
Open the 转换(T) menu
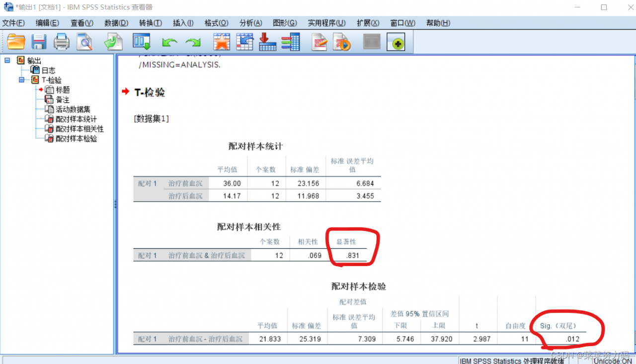click(151, 23)
